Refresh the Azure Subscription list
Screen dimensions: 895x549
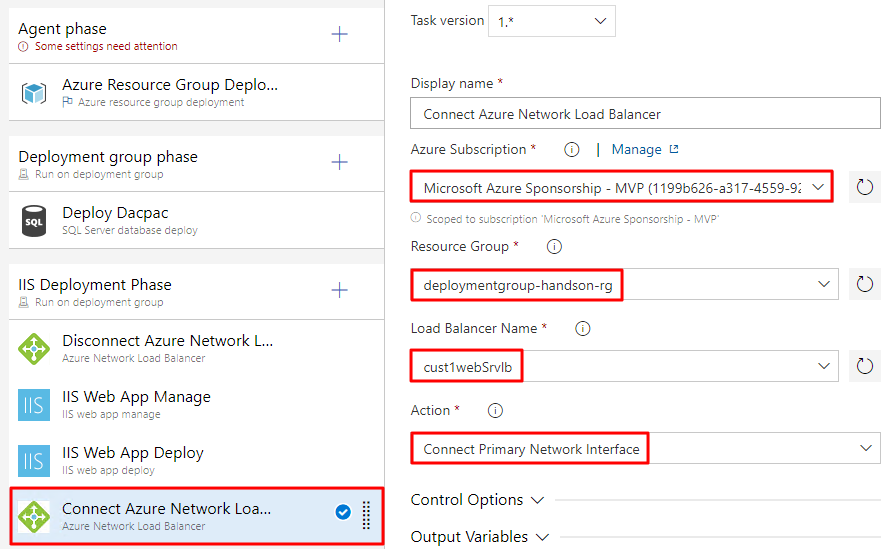pyautogui.click(x=865, y=187)
